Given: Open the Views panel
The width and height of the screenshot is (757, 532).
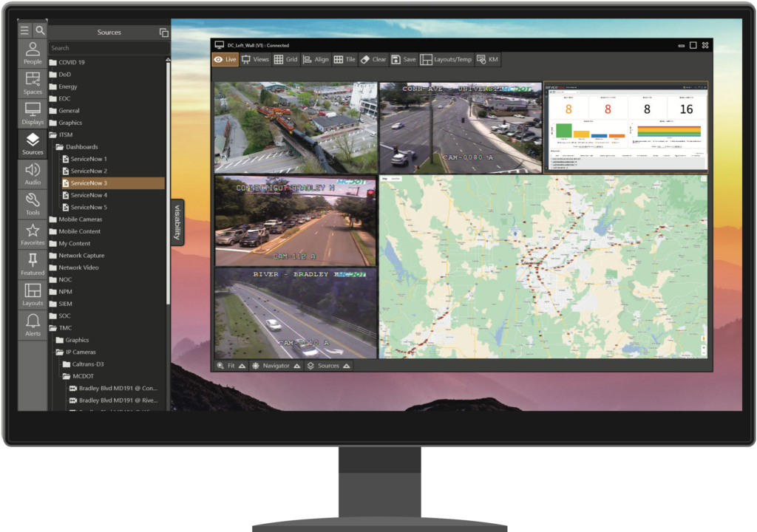Looking at the screenshot, I should coord(256,60).
